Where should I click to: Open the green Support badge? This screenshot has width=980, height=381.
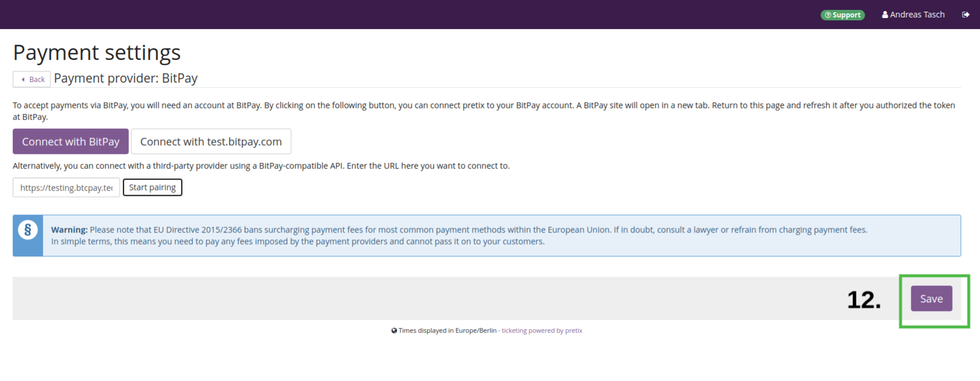842,15
